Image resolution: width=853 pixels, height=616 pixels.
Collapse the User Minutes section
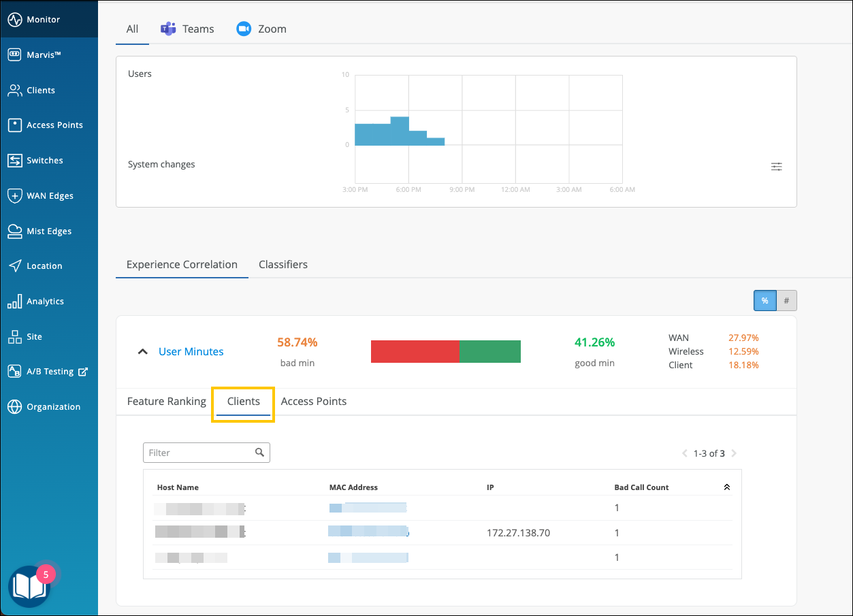point(142,352)
